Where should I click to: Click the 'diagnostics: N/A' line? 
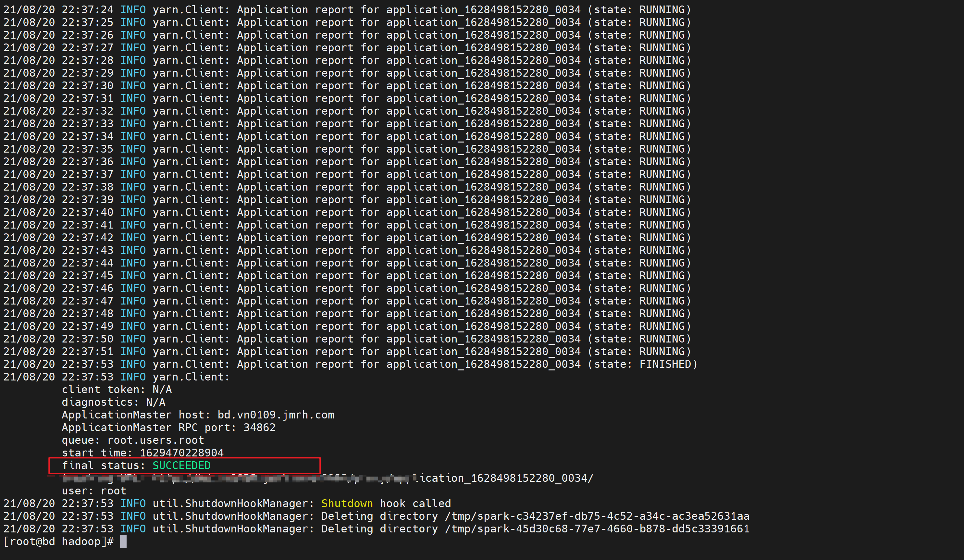tap(113, 402)
